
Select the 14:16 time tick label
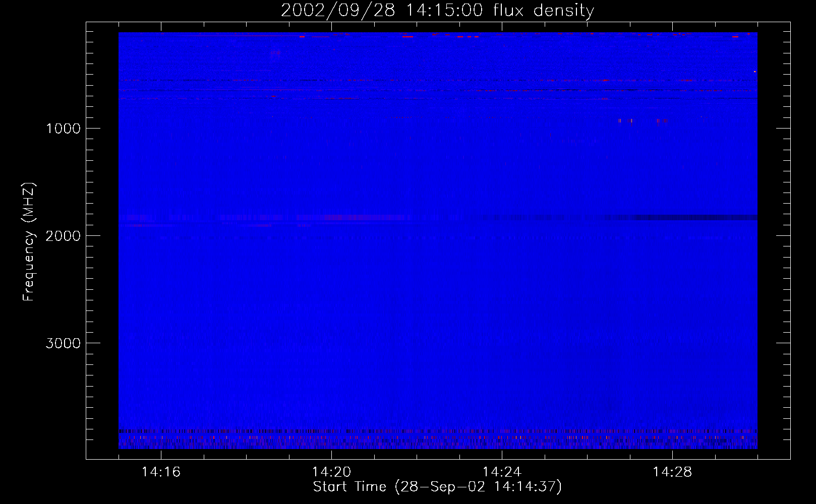[x=161, y=472]
